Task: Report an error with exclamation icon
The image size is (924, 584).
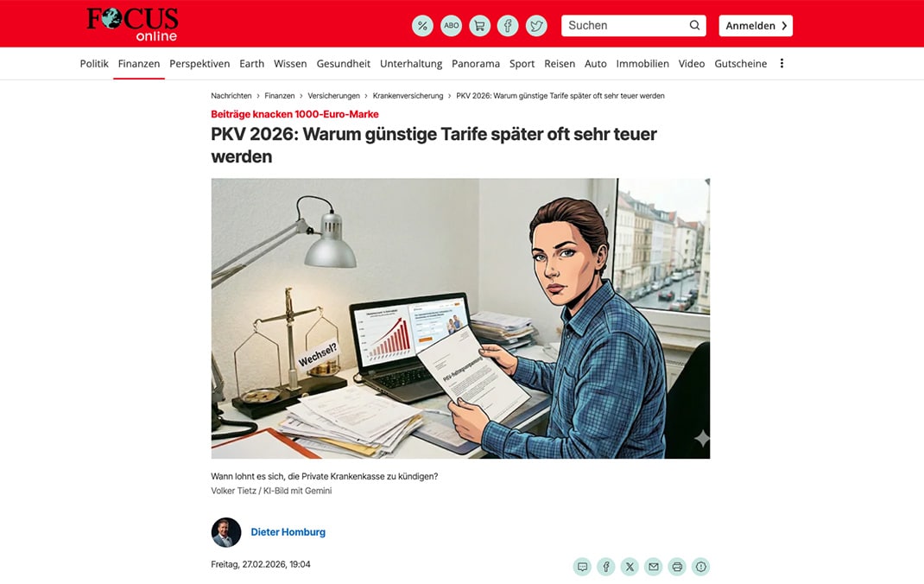Action: coord(700,567)
